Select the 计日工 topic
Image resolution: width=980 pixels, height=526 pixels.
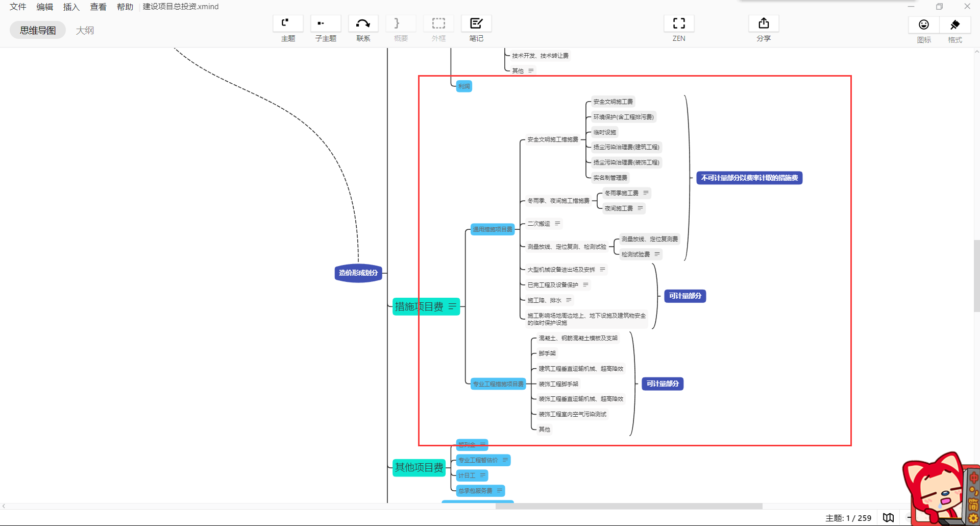click(x=472, y=475)
